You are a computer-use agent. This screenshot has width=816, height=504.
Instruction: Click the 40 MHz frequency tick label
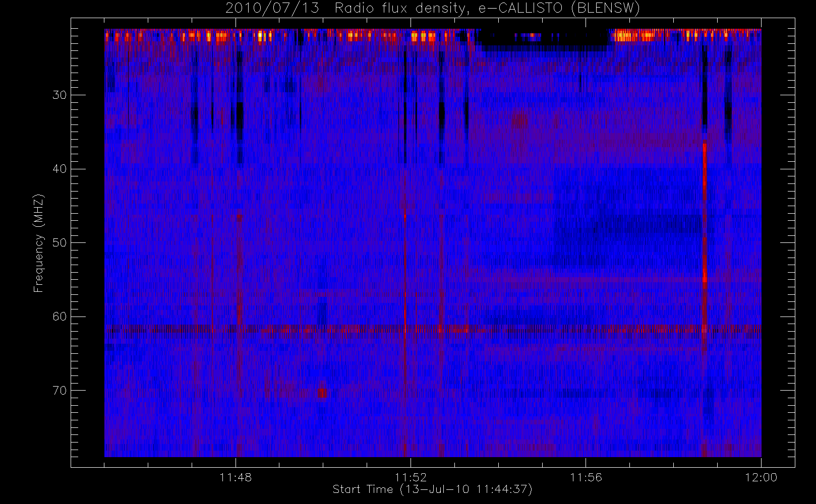click(60, 169)
